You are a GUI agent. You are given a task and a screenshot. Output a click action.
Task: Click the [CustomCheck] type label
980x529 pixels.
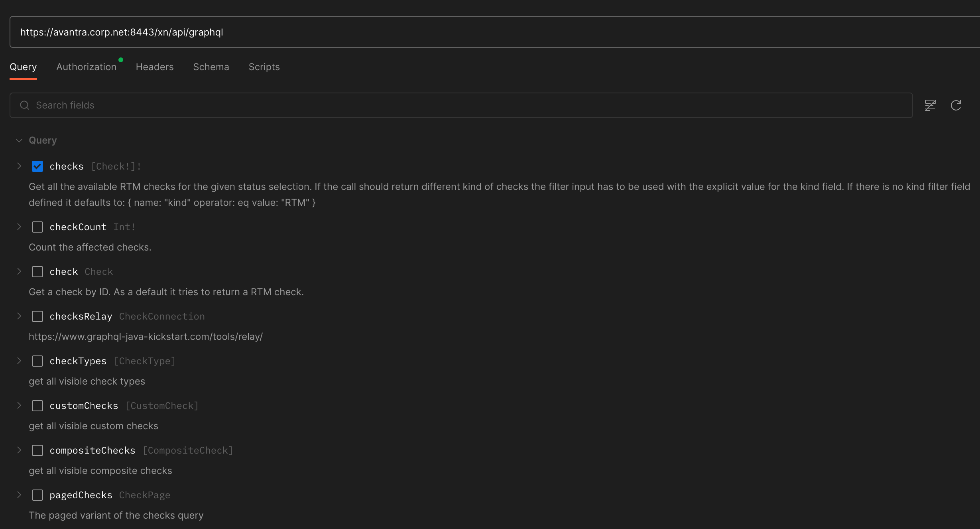click(x=162, y=406)
